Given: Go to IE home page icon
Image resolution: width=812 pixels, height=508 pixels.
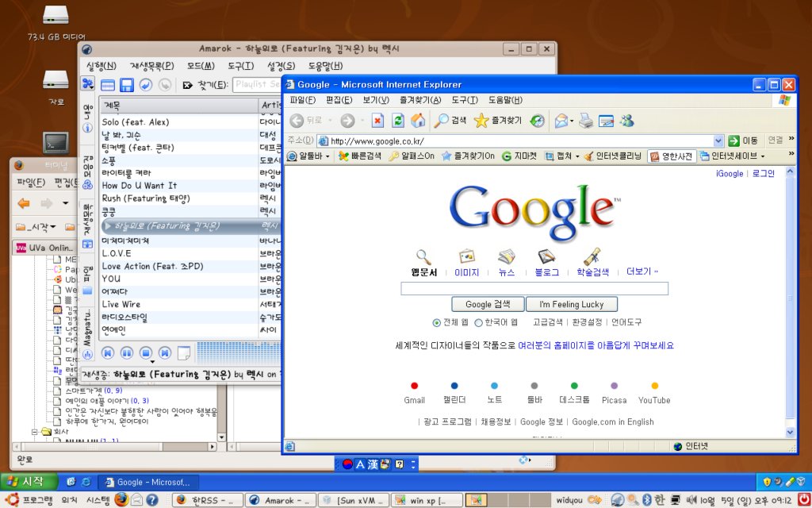Looking at the screenshot, I should pos(417,121).
